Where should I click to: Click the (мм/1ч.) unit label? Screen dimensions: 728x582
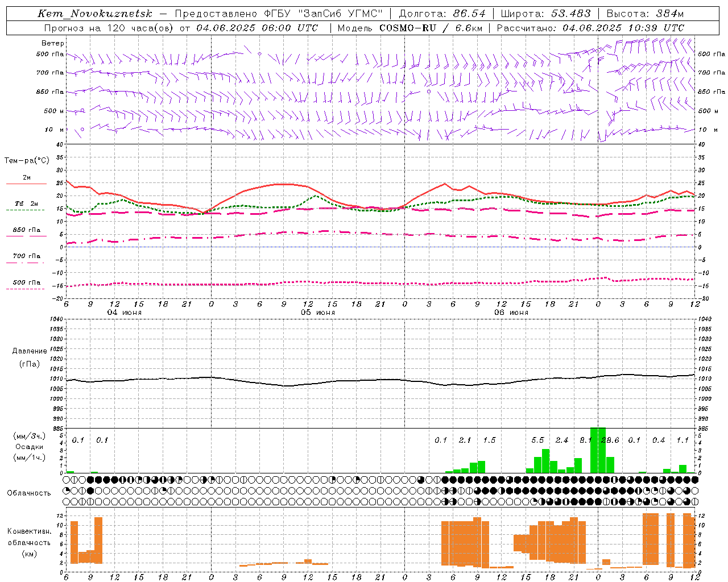(29, 458)
